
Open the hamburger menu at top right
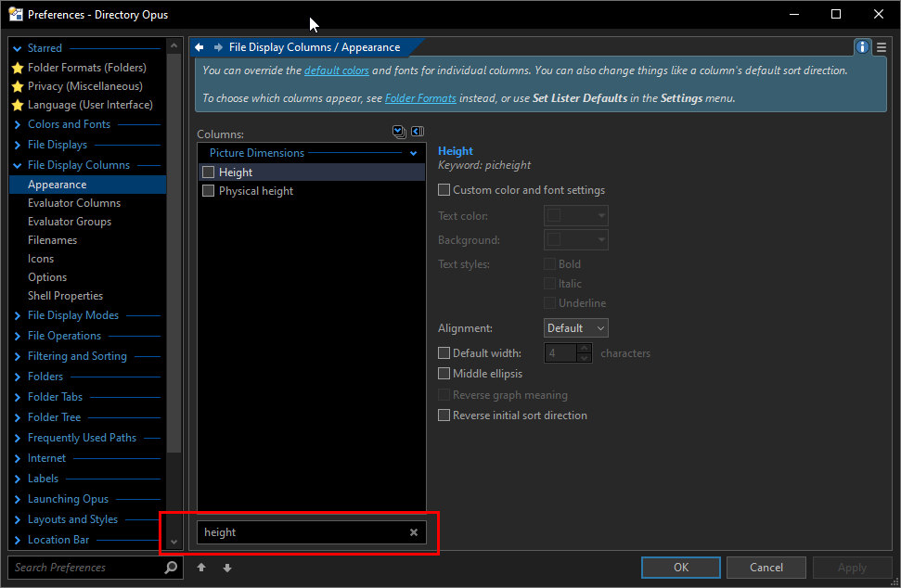(x=881, y=47)
